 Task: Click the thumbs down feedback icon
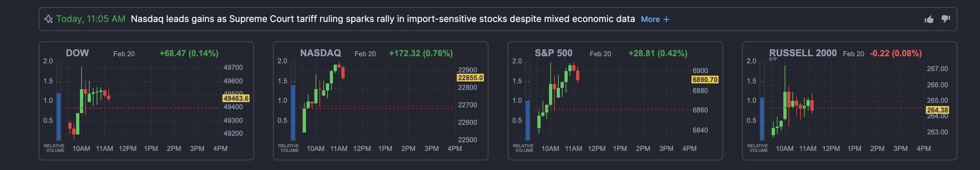tap(946, 19)
